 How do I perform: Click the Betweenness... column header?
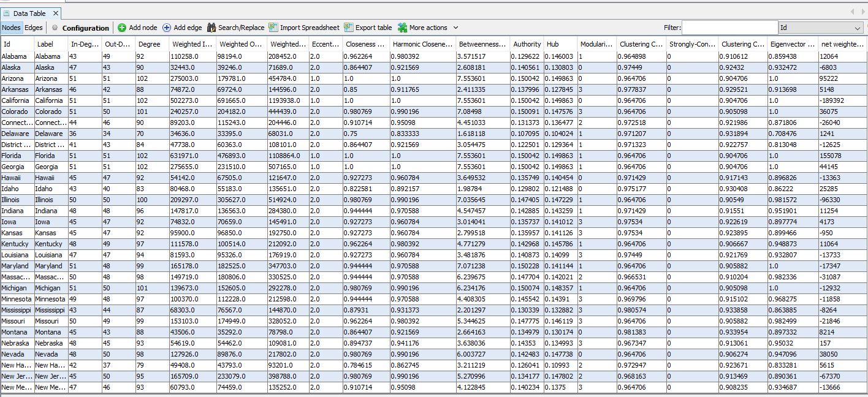tap(483, 44)
